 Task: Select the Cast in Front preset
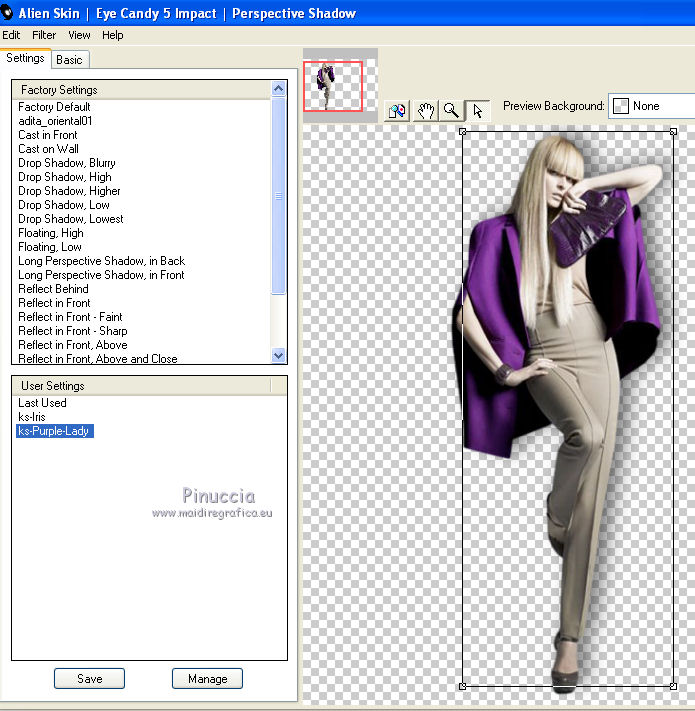click(48, 135)
